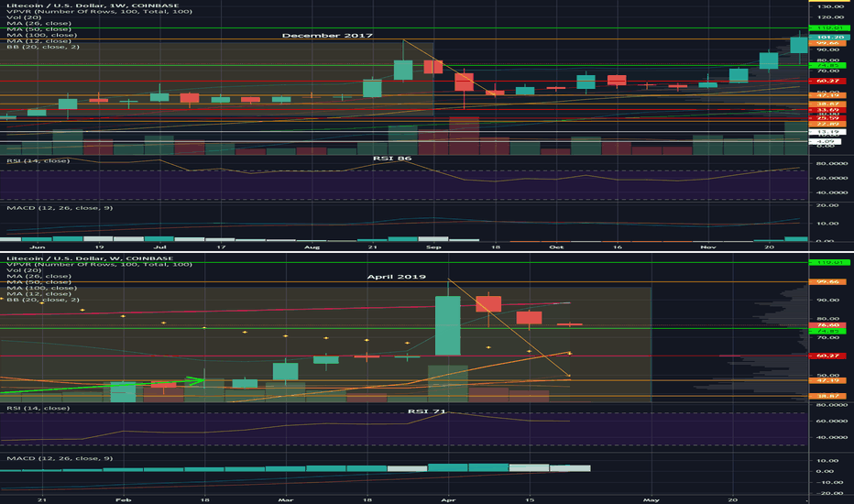Click orange 38.87 price label in 2019 chart

pyautogui.click(x=827, y=396)
